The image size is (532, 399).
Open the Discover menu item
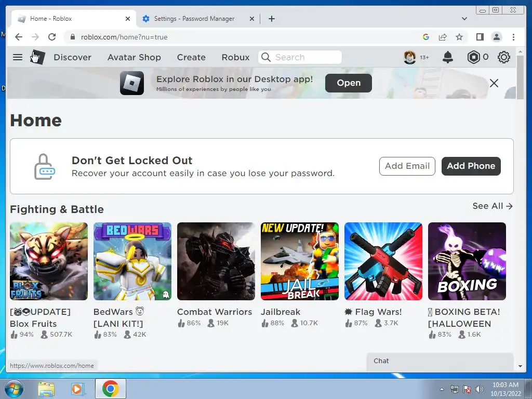(73, 57)
